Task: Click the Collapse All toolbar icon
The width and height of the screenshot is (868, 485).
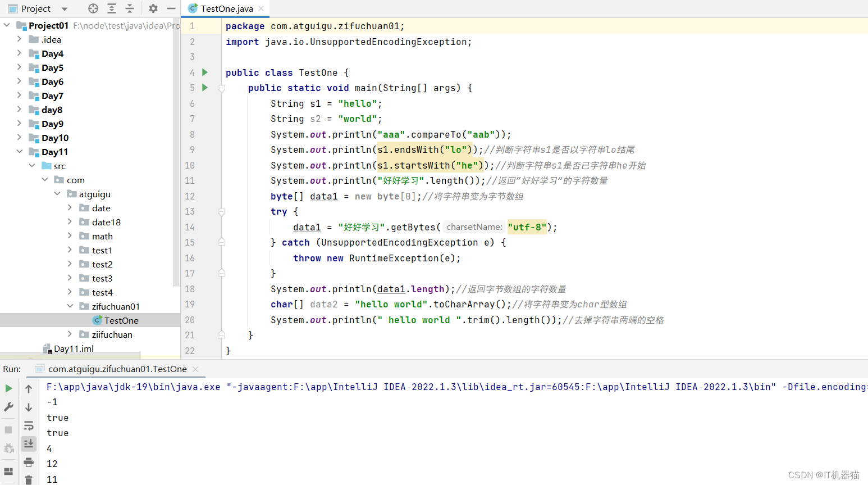Action: tap(130, 8)
